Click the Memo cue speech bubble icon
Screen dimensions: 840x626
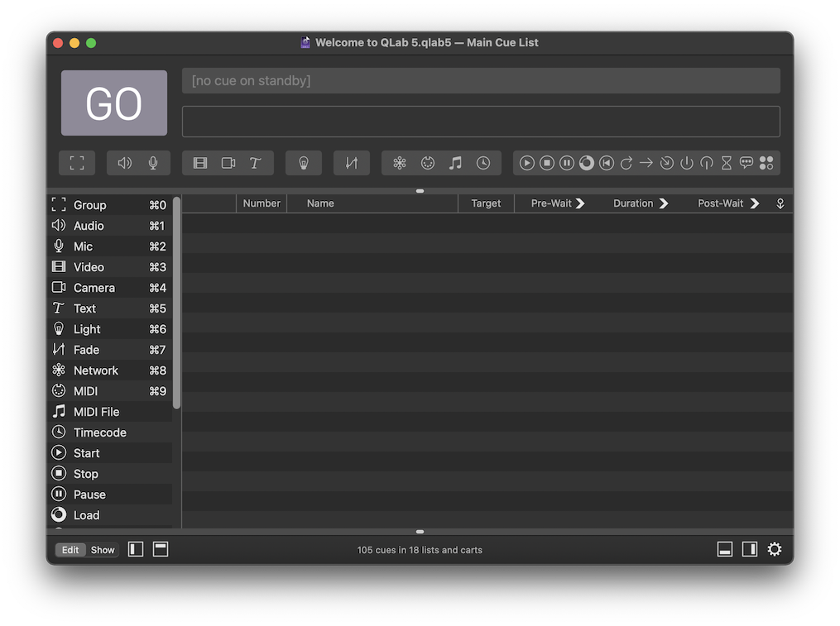click(746, 163)
